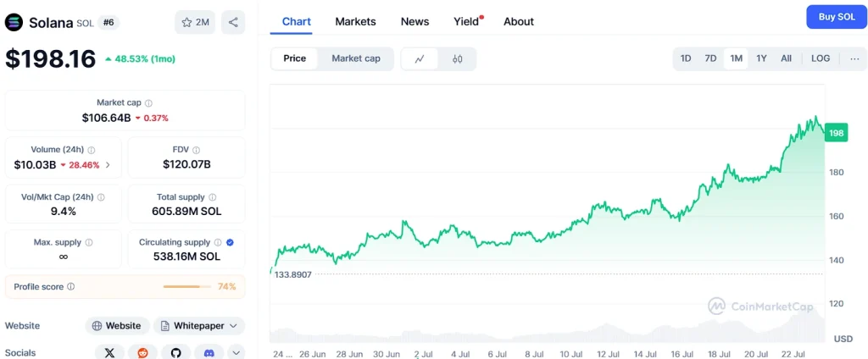Switch to candlestick chart view
This screenshot has height=359, width=868.
coord(457,58)
